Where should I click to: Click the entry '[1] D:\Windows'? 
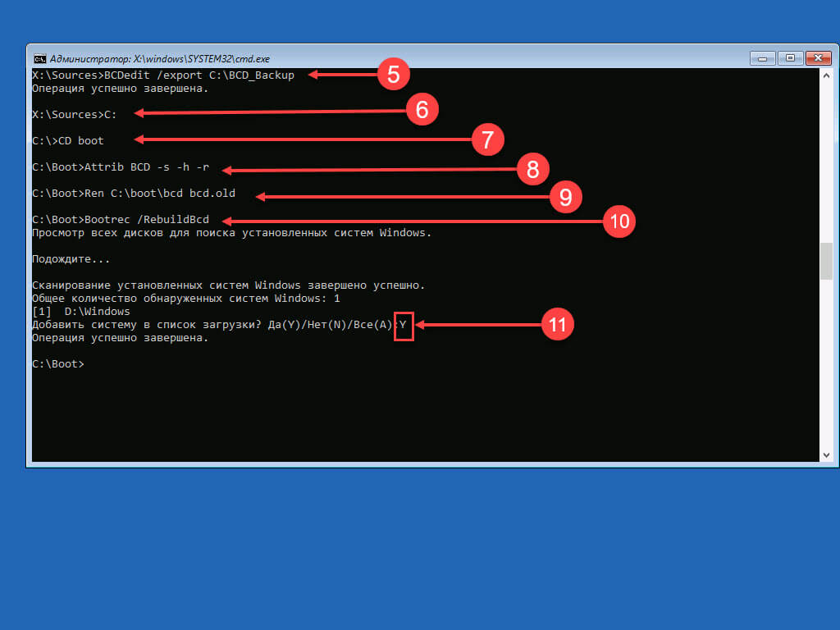pyautogui.click(x=81, y=311)
